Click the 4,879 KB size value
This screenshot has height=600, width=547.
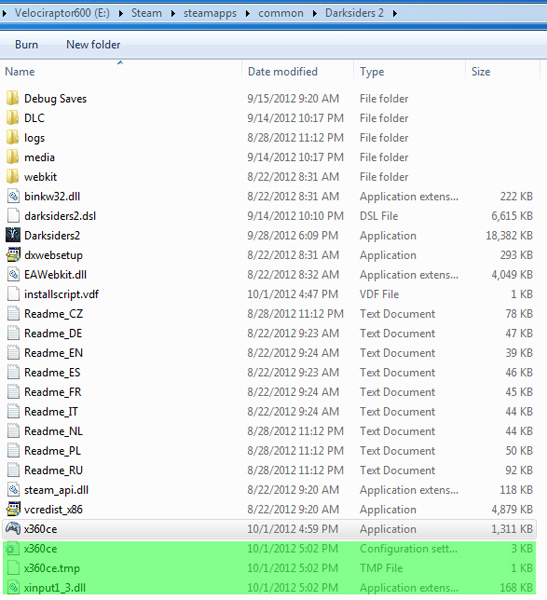tap(512, 509)
